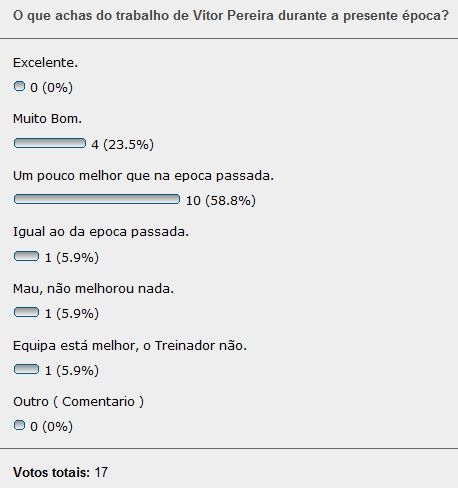
Task: Select the 'Muito Bom.' option label
Action: click(47, 119)
